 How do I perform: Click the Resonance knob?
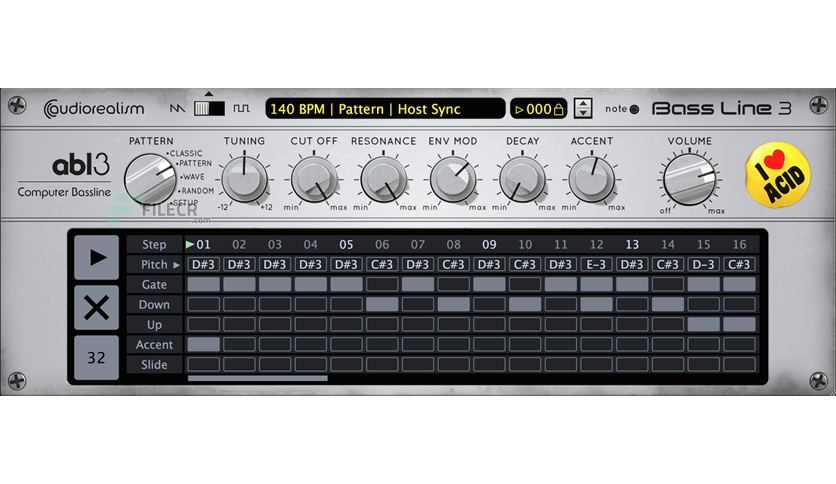(383, 179)
